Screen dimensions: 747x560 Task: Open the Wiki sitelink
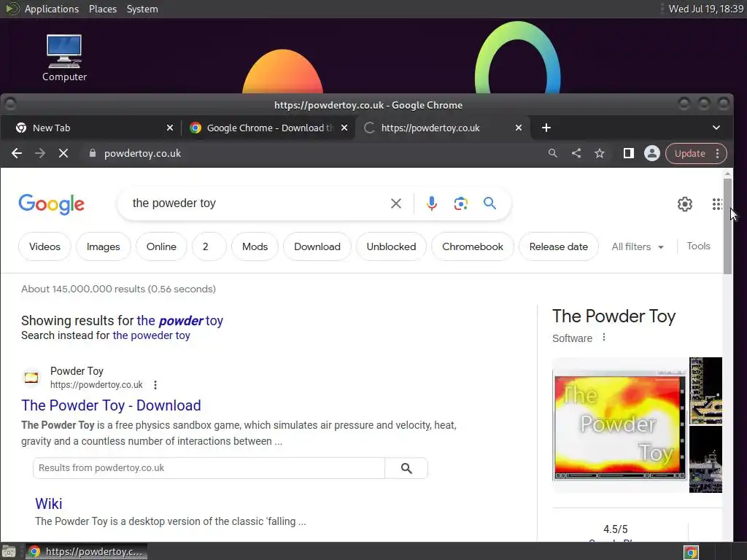point(49,504)
